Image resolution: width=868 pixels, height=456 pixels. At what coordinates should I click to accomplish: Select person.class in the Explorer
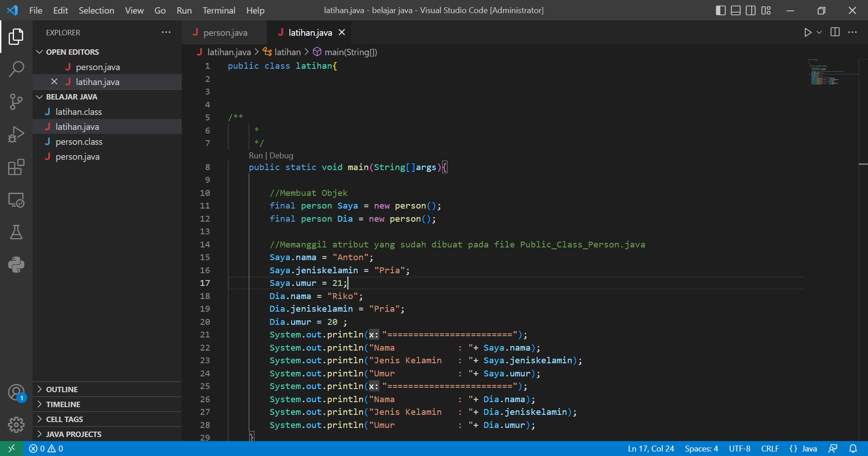[79, 142]
